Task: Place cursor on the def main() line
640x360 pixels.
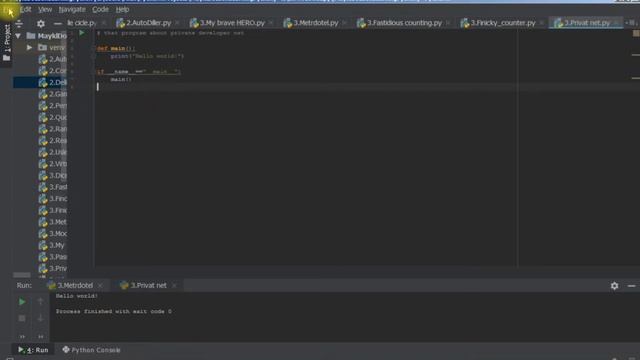Action: pyautogui.click(x=116, y=49)
